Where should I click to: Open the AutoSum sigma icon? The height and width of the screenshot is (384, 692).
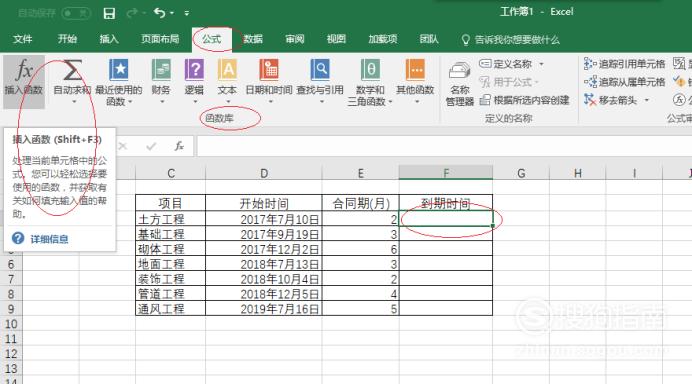click(72, 70)
